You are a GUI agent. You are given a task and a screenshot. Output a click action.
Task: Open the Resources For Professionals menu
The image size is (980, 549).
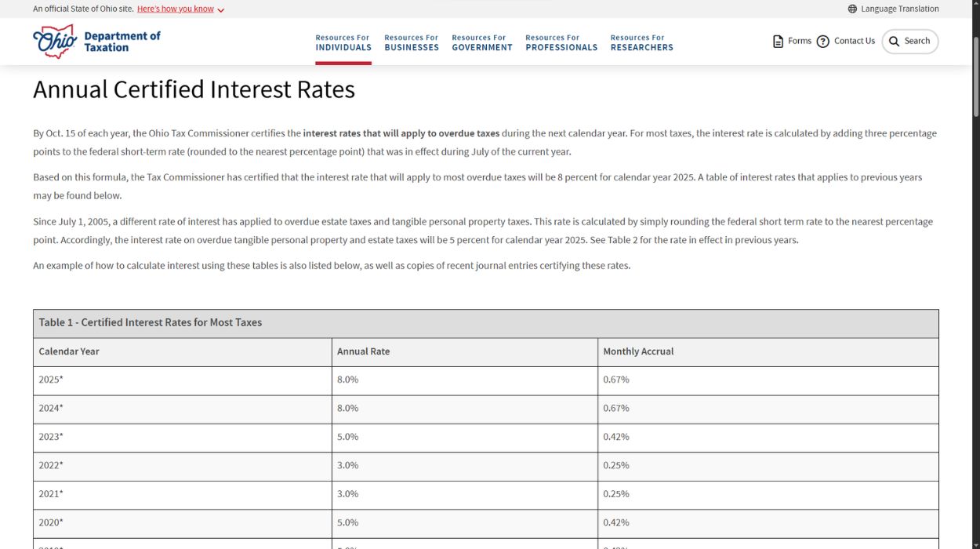[561, 42]
